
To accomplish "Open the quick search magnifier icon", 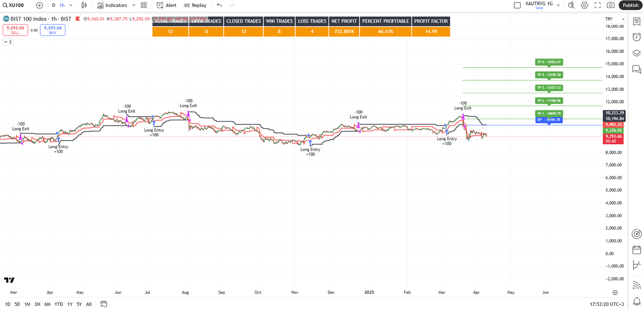I will pyautogui.click(x=571, y=5).
